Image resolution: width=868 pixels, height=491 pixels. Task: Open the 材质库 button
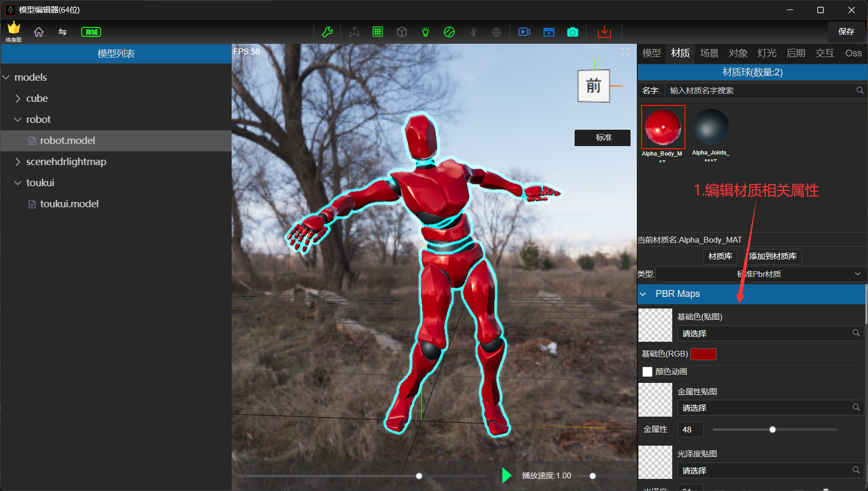pyautogui.click(x=720, y=256)
